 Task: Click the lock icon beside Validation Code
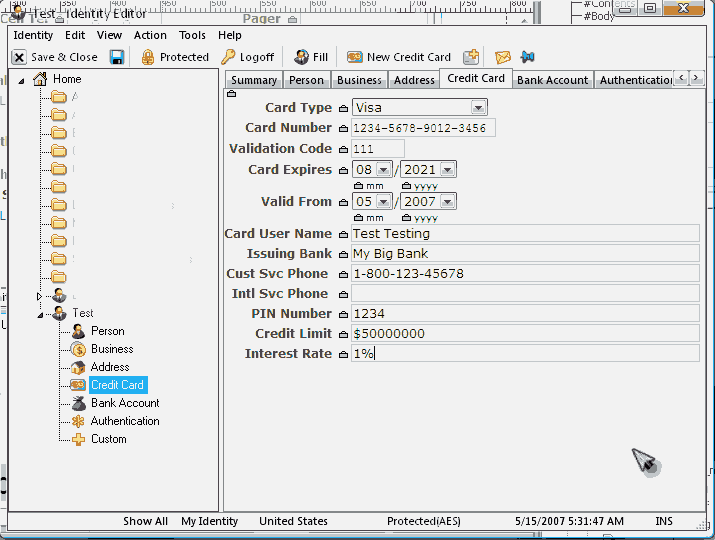[x=343, y=149]
